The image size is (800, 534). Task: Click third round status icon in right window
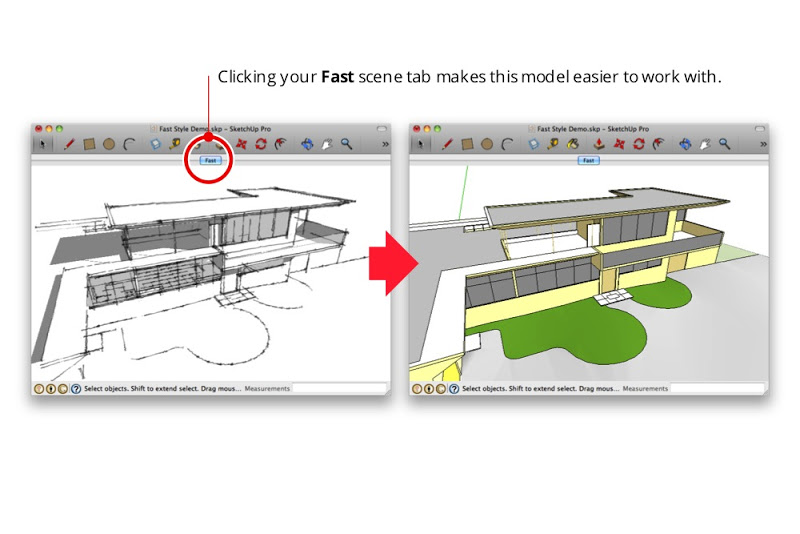[x=441, y=389]
